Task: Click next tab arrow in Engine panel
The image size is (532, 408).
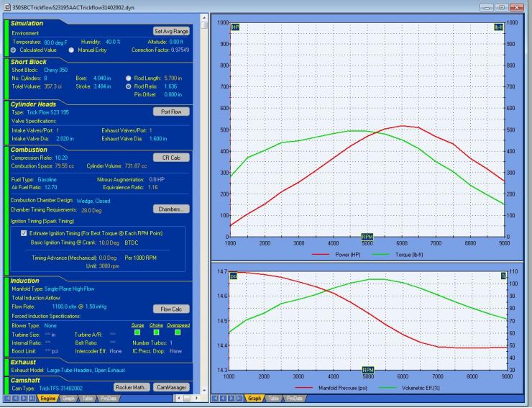Action: [x=24, y=398]
